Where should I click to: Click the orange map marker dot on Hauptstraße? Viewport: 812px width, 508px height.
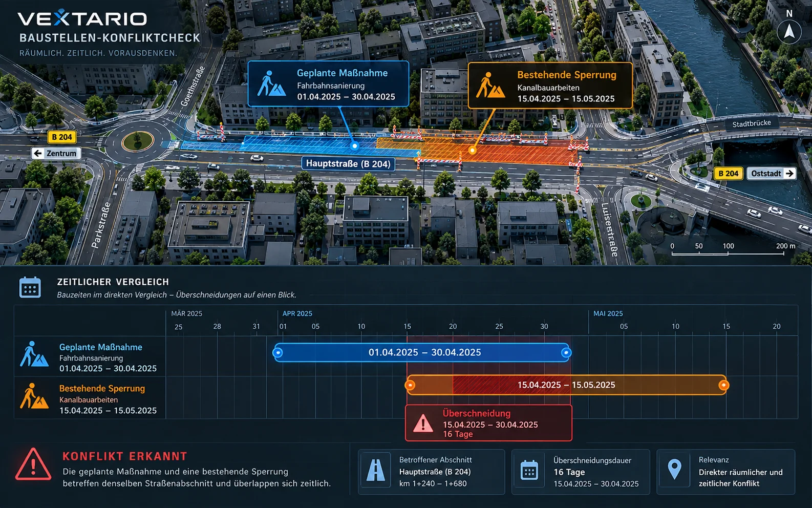472,151
